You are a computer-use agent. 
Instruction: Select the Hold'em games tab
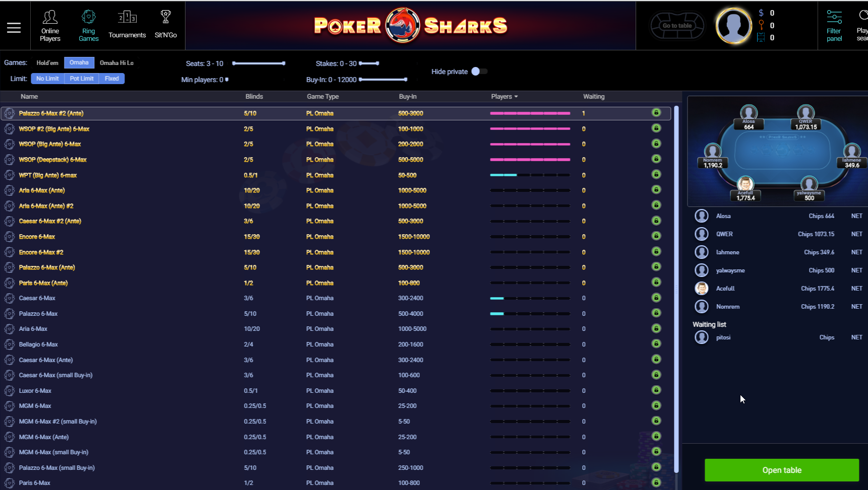click(47, 62)
